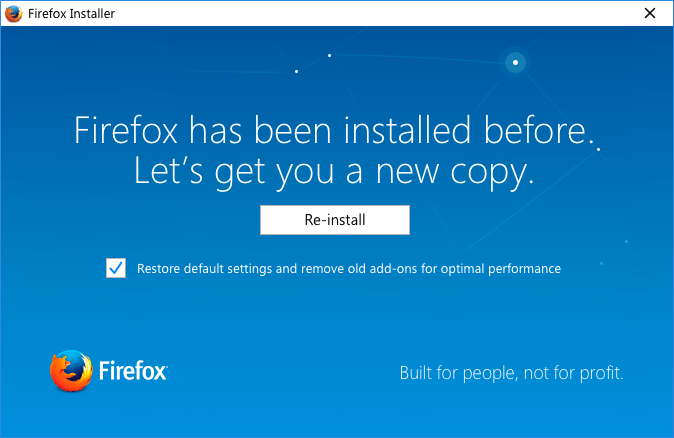Click the 'Firefox has been installed before.' headline
Viewport: 674px width, 438px height.
tap(334, 130)
